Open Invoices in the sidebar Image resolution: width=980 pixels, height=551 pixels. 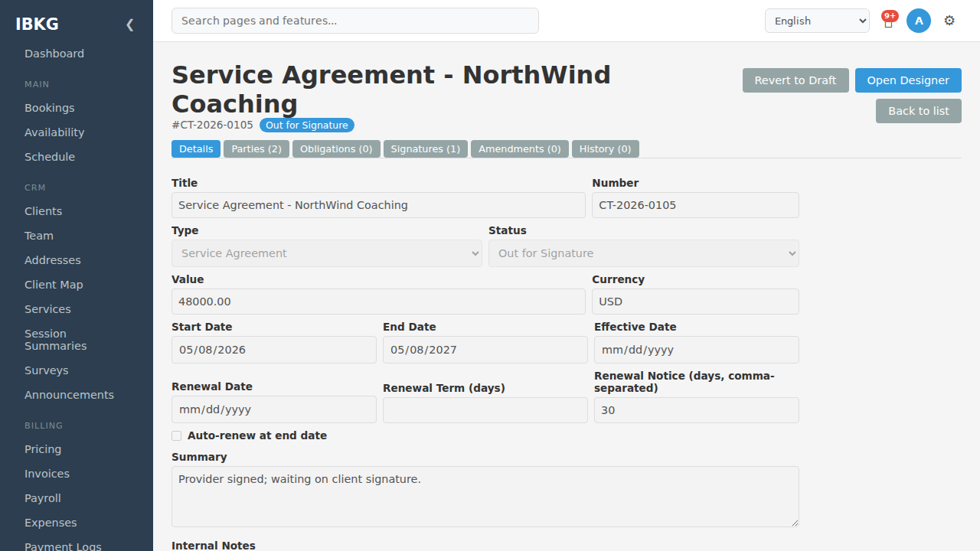point(47,474)
